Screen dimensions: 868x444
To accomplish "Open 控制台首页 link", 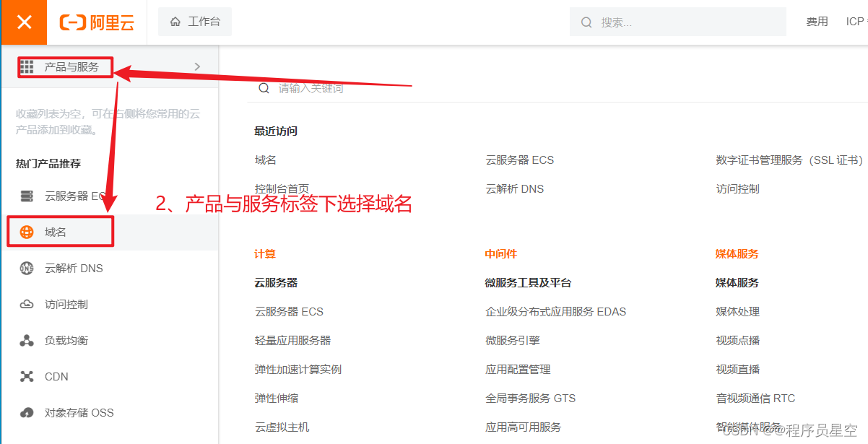I will coord(282,188).
